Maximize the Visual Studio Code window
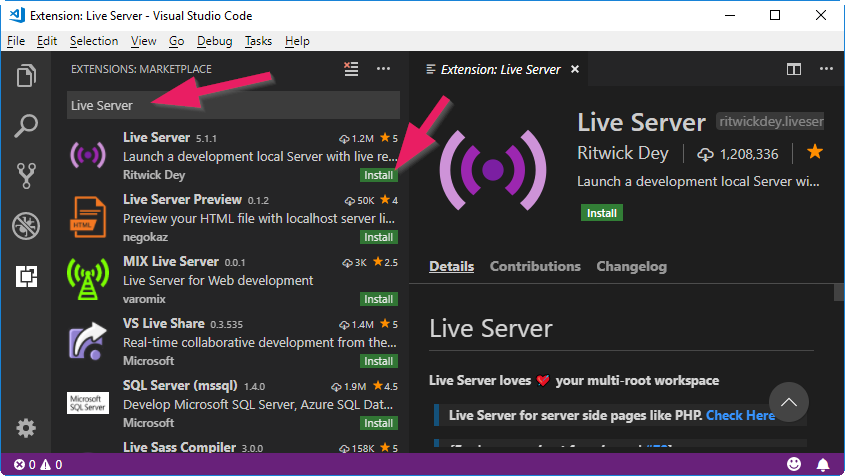 tap(775, 15)
